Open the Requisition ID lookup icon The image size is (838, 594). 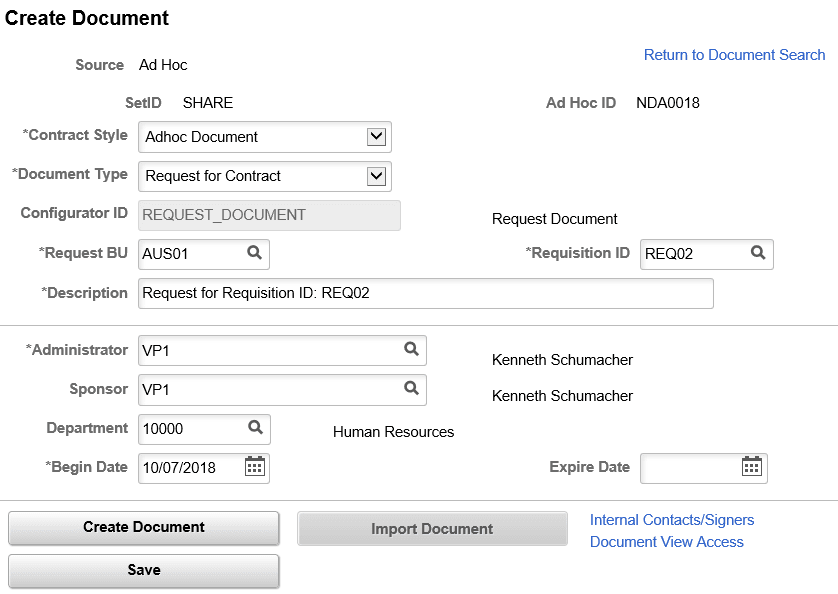click(758, 254)
